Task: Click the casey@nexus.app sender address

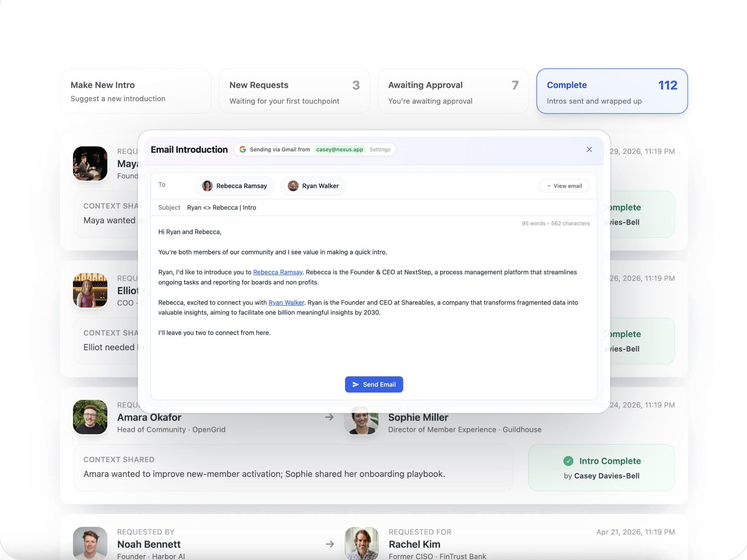Action: coord(340,150)
